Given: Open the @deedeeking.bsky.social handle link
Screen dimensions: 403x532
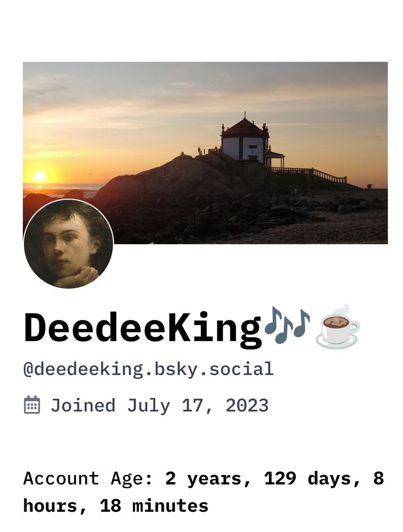Looking at the screenshot, I should [x=149, y=369].
